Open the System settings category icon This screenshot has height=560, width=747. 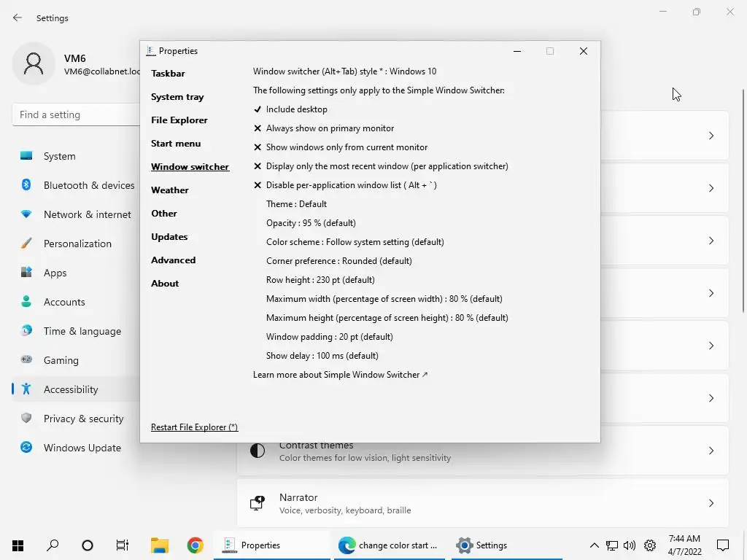click(x=26, y=156)
